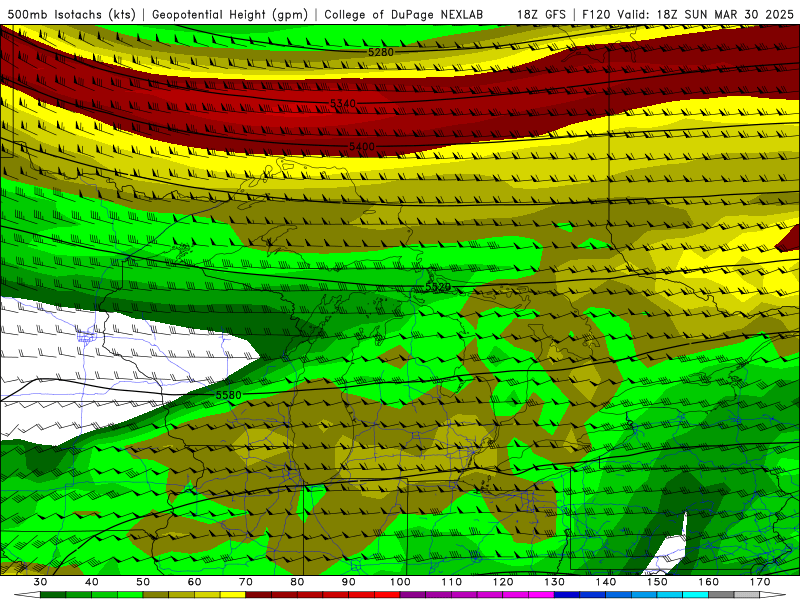
Task: Click the 30 value on the color scale
Action: click(x=40, y=582)
